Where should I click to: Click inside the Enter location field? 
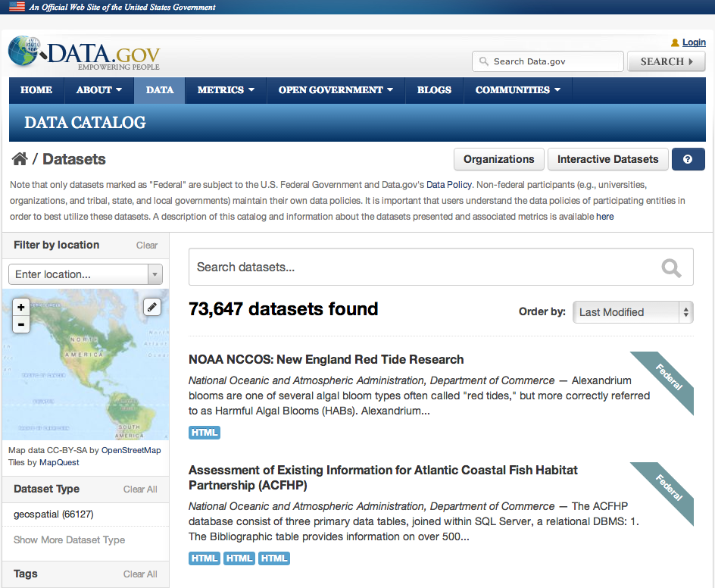pos(79,274)
